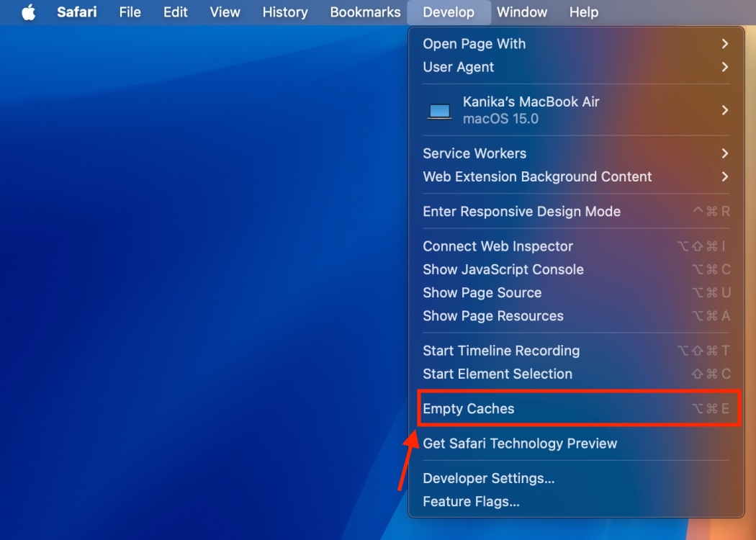The height and width of the screenshot is (540, 756).
Task: Select Show JavaScript Console
Action: pyautogui.click(x=503, y=269)
